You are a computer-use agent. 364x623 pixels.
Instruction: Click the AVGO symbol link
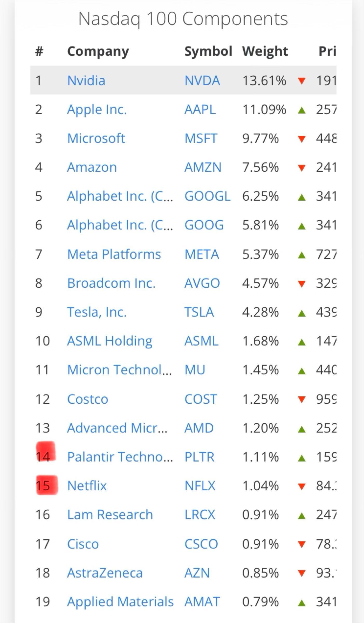pos(202,283)
